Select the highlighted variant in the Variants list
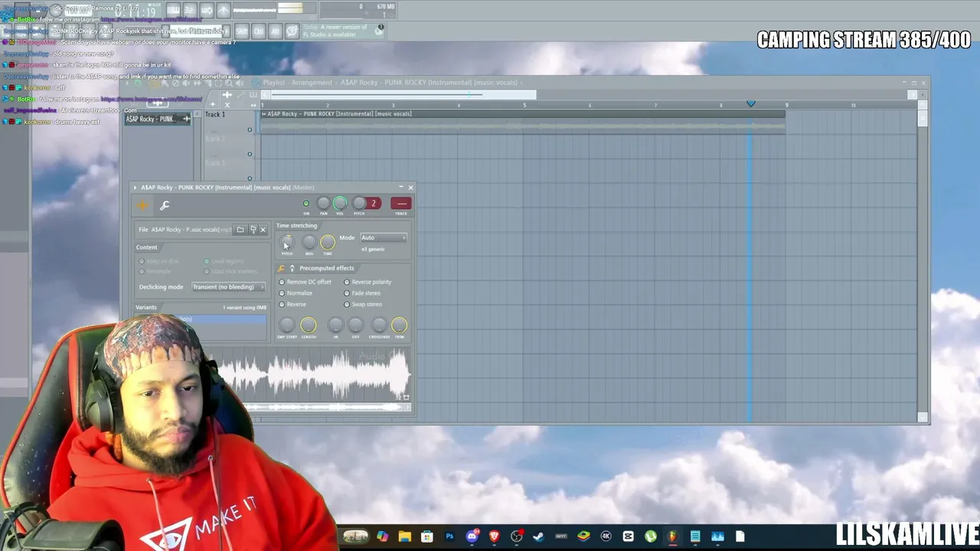This screenshot has height=551, width=980. tap(222, 319)
